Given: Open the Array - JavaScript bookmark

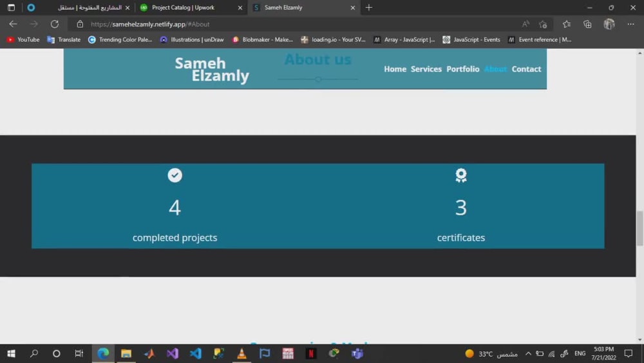Looking at the screenshot, I should (404, 39).
